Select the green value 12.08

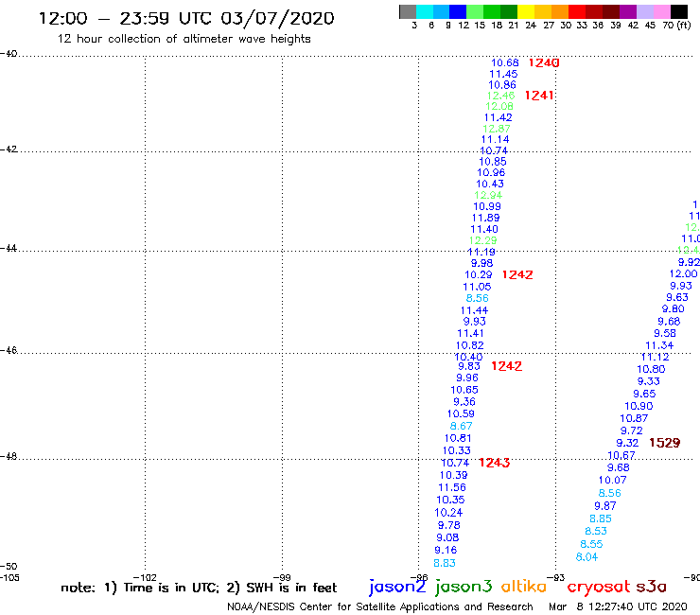[x=499, y=106]
